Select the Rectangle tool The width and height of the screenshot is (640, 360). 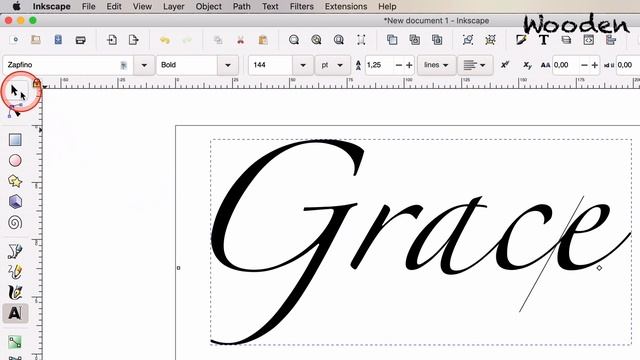tap(15, 140)
